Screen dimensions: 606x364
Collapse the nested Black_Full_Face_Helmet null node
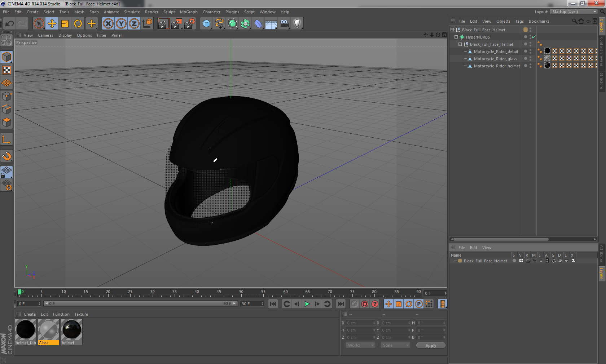(x=460, y=44)
